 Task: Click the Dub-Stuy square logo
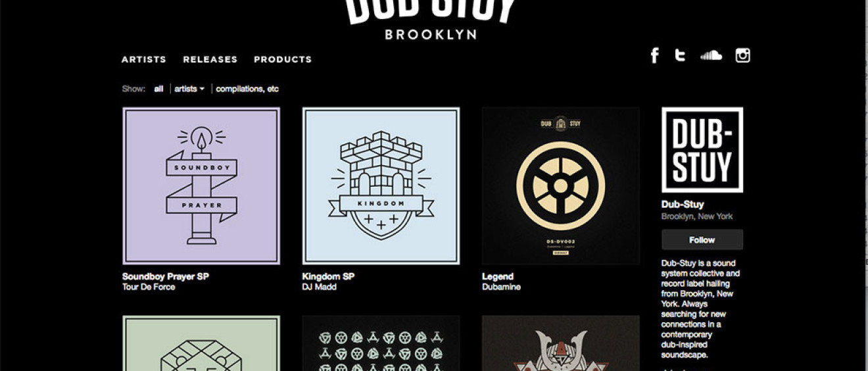702,149
